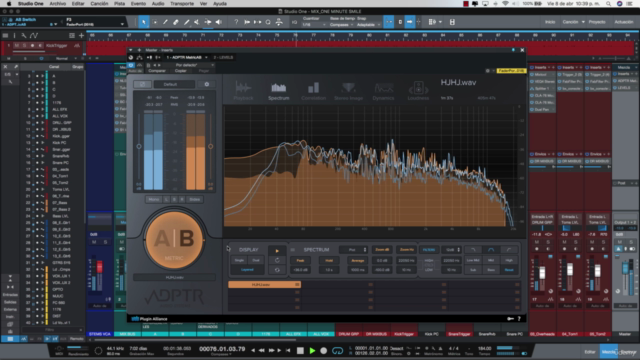Open the Adaptable snap dropdown
Screen dimensions: 640x360
tap(369, 25)
